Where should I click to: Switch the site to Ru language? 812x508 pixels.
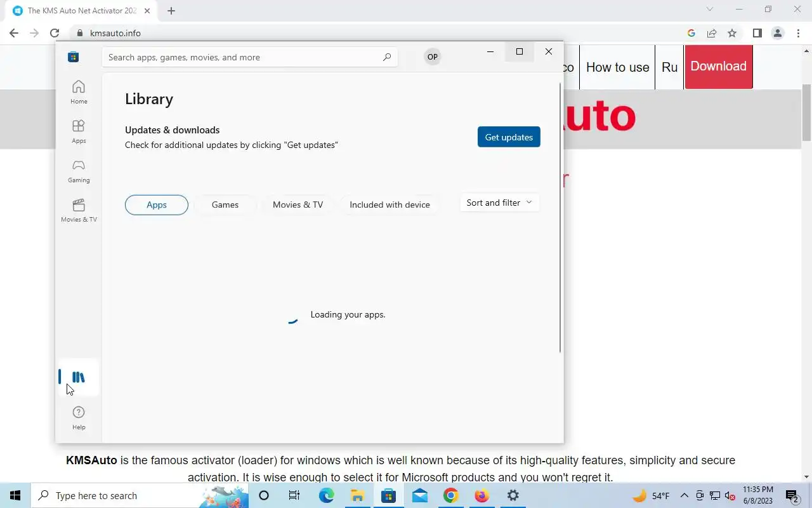pos(670,67)
